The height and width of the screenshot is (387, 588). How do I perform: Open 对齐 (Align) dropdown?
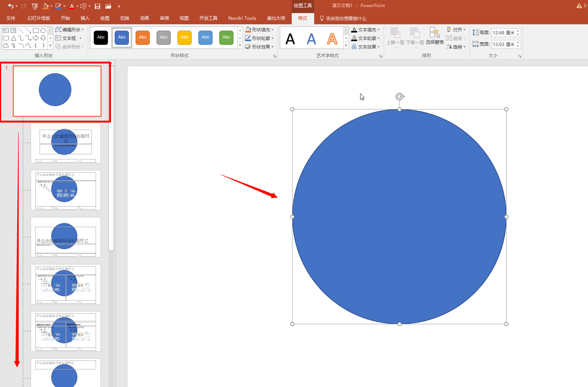[x=456, y=30]
